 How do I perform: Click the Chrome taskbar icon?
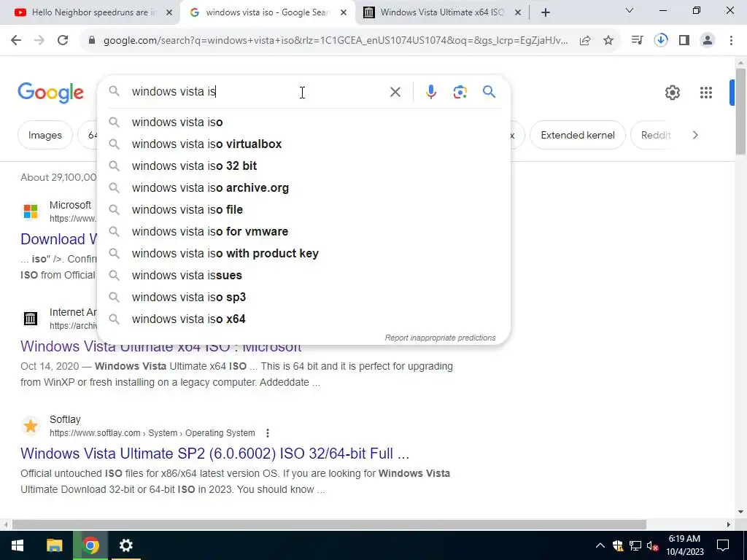pyautogui.click(x=90, y=545)
